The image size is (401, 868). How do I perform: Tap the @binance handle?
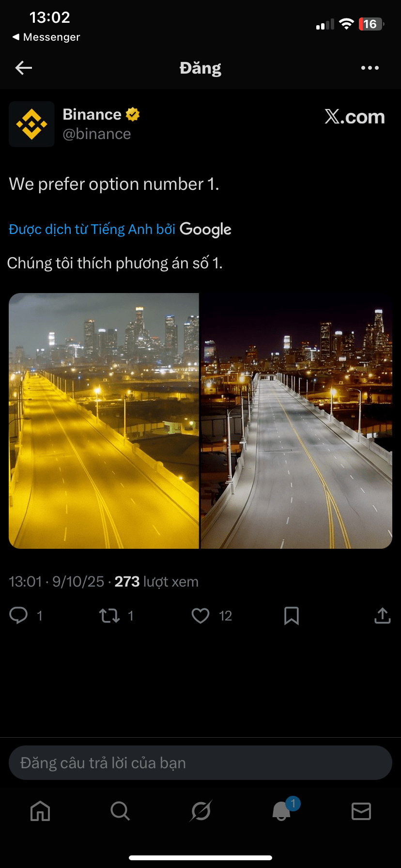[97, 134]
